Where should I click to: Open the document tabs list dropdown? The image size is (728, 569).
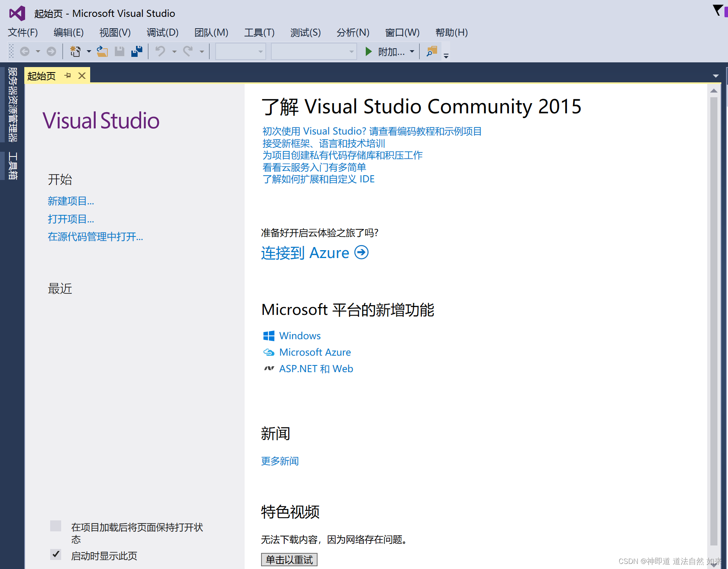click(x=716, y=76)
